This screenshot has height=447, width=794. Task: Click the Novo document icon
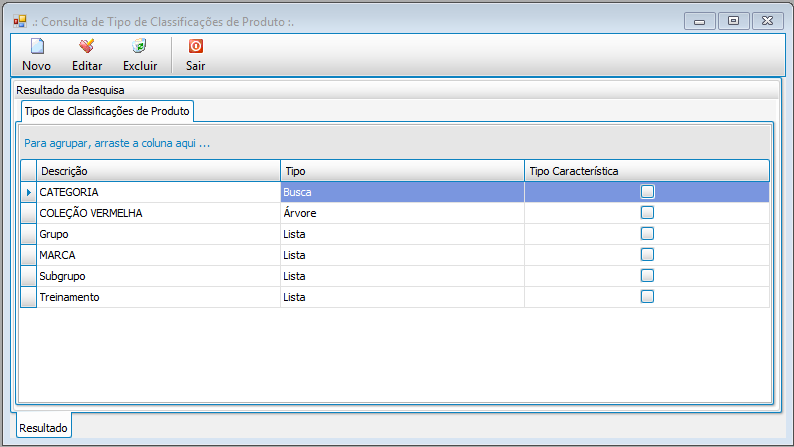pos(37,46)
